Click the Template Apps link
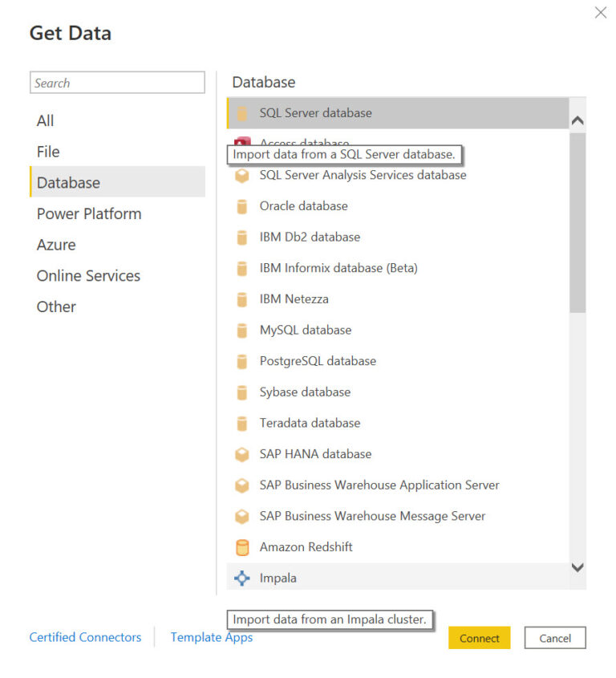Viewport: 616px width, 678px height. [211, 637]
